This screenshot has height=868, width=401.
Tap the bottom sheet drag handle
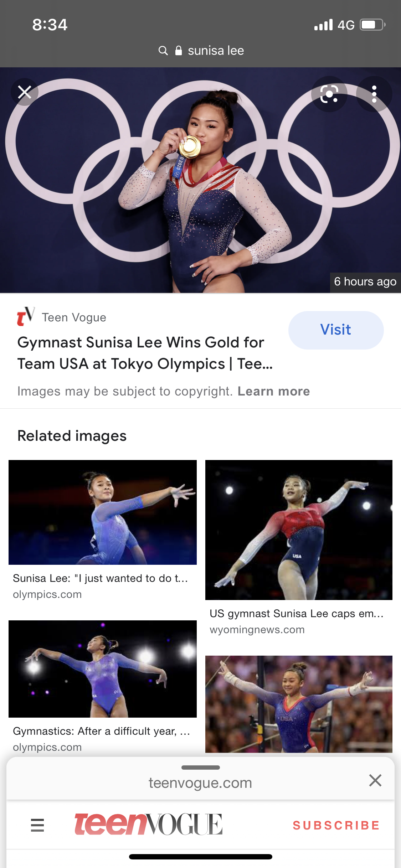(x=200, y=768)
